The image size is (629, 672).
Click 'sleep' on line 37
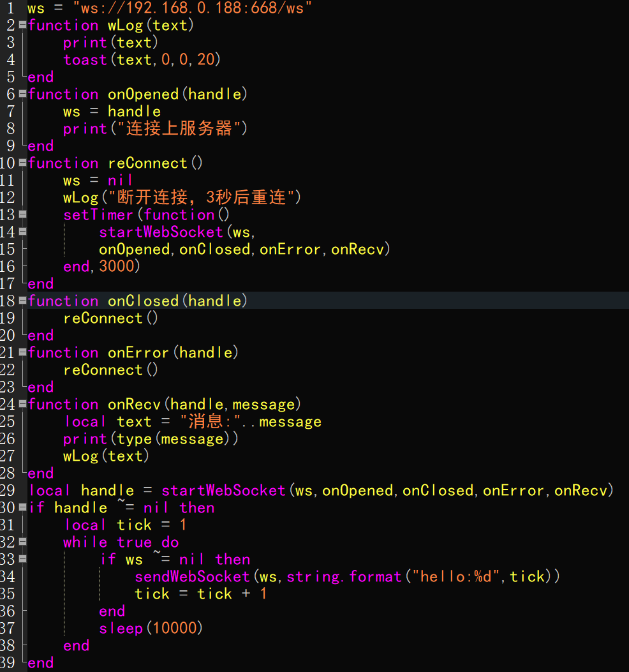pyautogui.click(x=121, y=629)
